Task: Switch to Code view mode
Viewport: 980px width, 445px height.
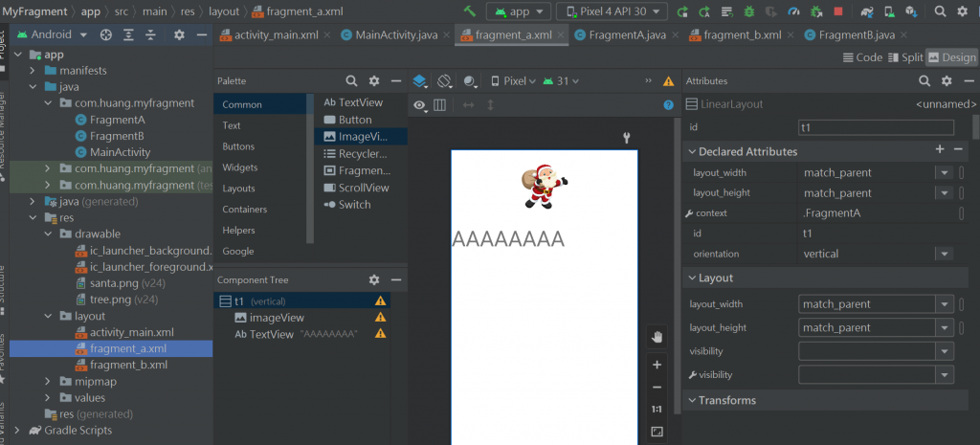Action: [862, 57]
